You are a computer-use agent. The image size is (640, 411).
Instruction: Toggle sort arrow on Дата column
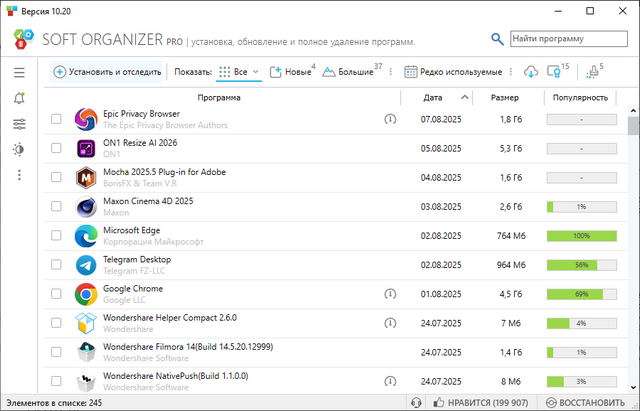tap(464, 97)
